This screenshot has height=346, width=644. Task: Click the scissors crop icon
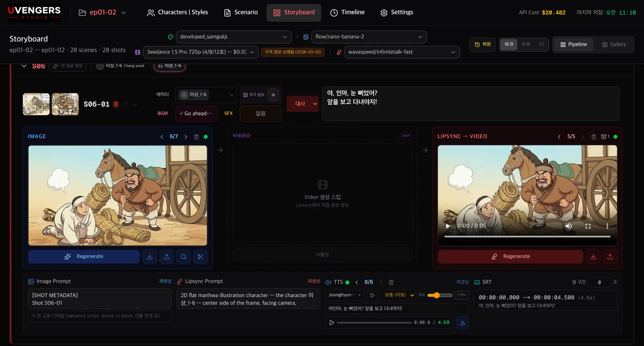point(200,257)
